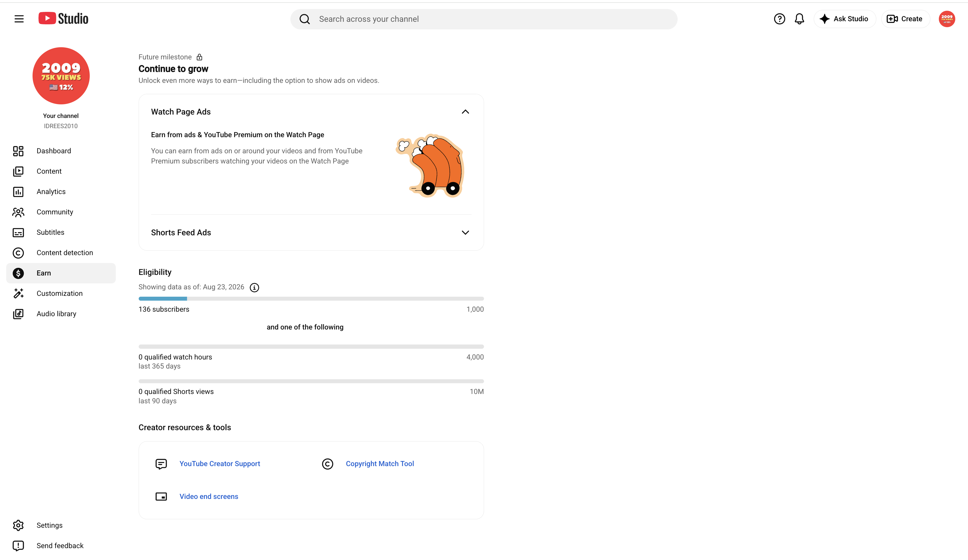Collapse the Watch Page Ads section
The width and height of the screenshot is (968, 560).
(465, 112)
